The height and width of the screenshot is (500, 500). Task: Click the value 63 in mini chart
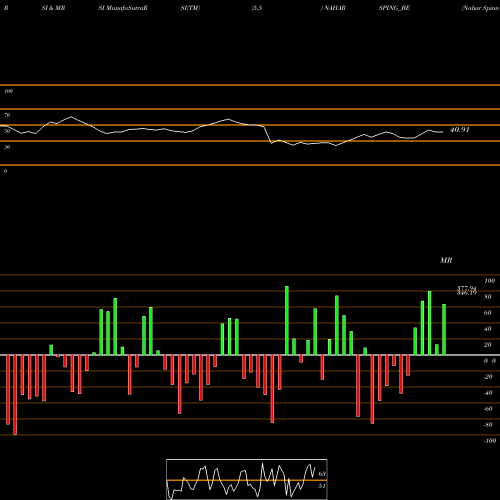pyautogui.click(x=322, y=474)
